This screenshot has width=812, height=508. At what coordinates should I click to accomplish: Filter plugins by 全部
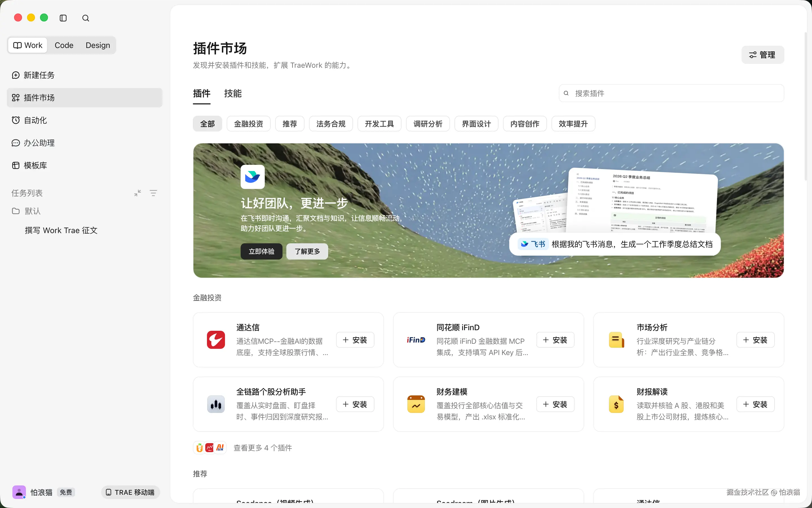point(207,124)
